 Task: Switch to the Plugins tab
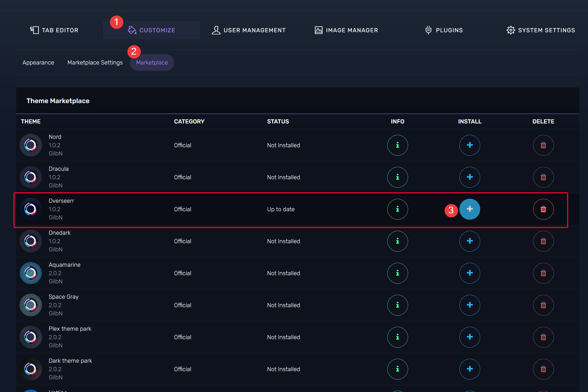coord(444,30)
